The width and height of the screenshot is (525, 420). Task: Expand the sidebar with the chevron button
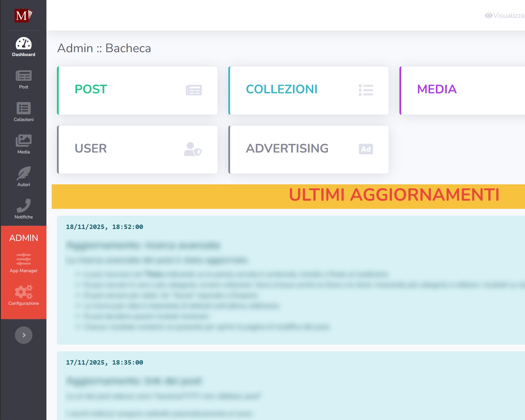tap(24, 335)
